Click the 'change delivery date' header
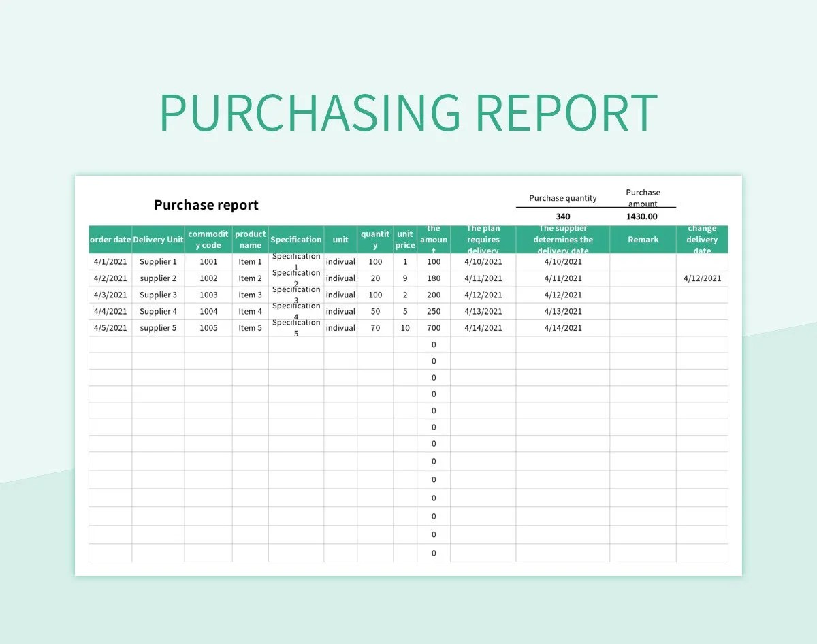817x644 pixels. tap(702, 240)
